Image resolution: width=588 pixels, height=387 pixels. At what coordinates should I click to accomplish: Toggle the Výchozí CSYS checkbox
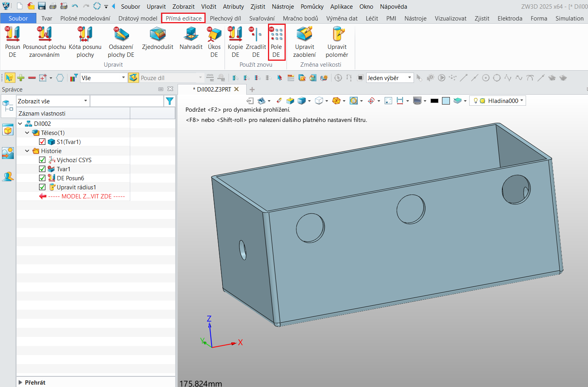[x=42, y=160]
